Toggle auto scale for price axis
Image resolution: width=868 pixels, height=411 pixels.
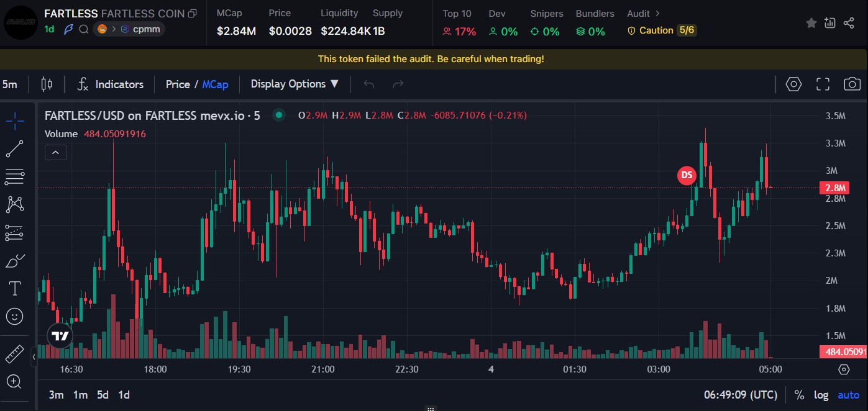(x=848, y=395)
